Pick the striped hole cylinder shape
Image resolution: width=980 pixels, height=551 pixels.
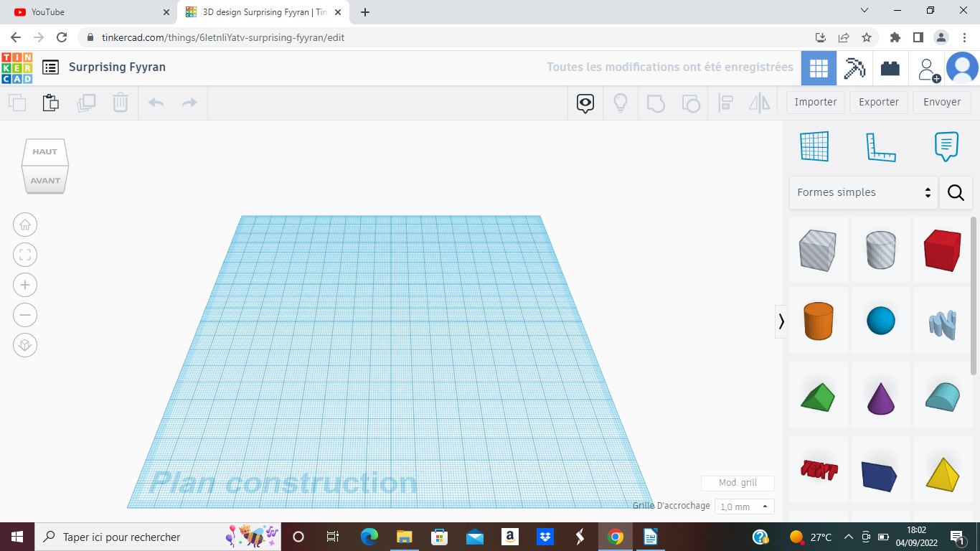click(x=881, y=250)
